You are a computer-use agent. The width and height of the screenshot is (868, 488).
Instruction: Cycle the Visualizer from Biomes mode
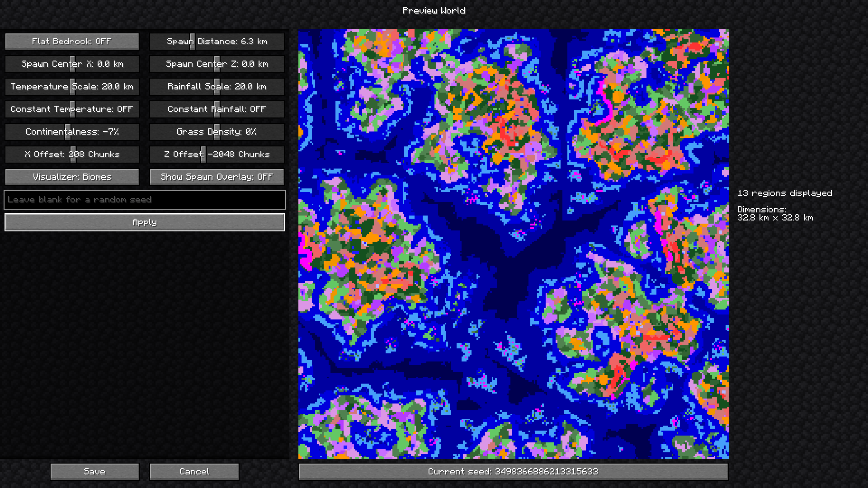click(x=72, y=177)
